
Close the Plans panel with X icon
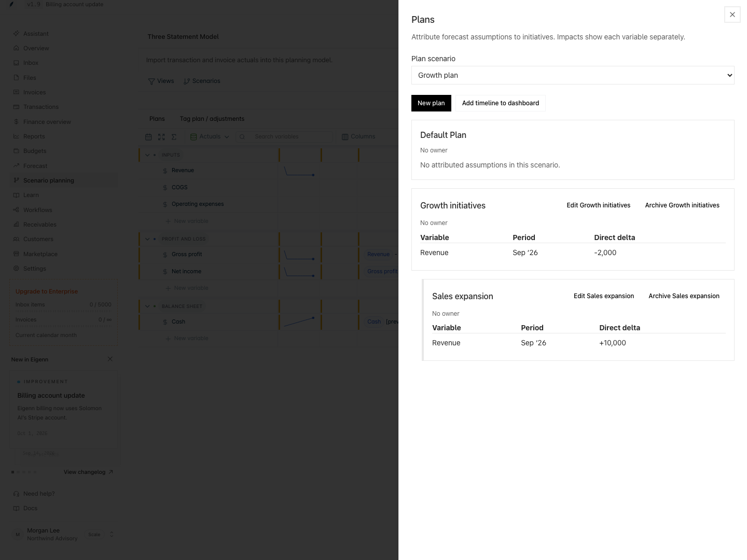coord(732,15)
